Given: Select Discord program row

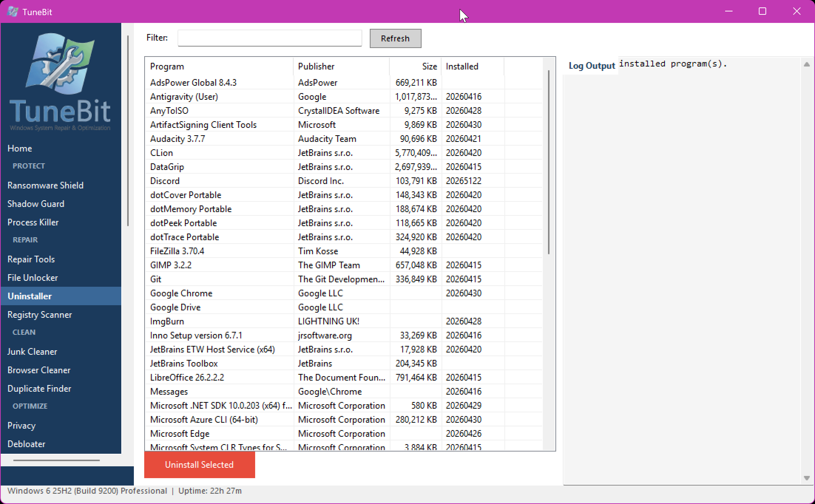Looking at the screenshot, I should tap(344, 181).
